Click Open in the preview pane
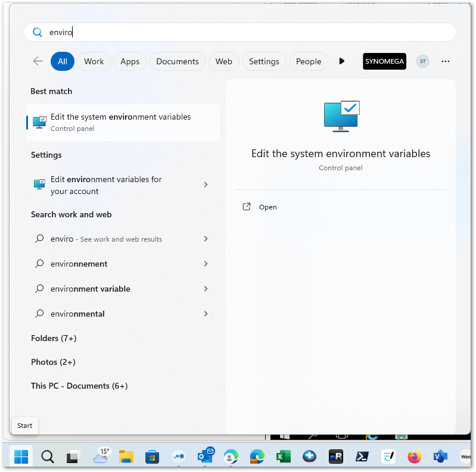 [x=267, y=207]
